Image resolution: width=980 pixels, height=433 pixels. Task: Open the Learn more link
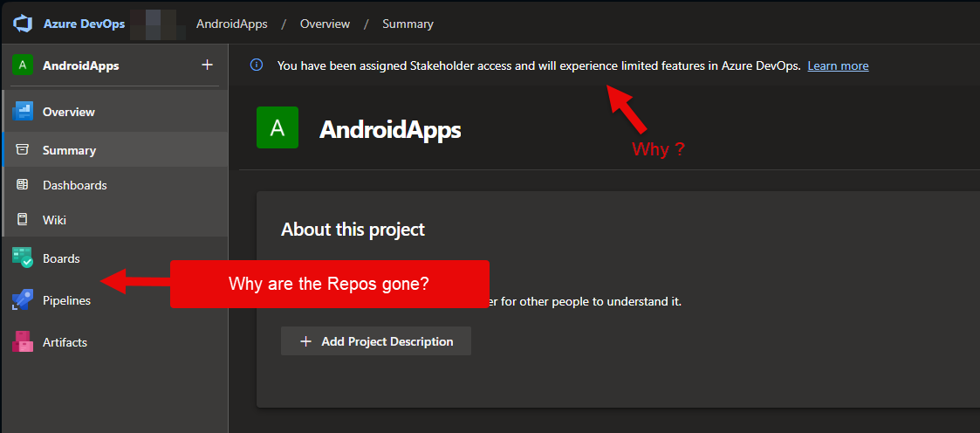(838, 65)
